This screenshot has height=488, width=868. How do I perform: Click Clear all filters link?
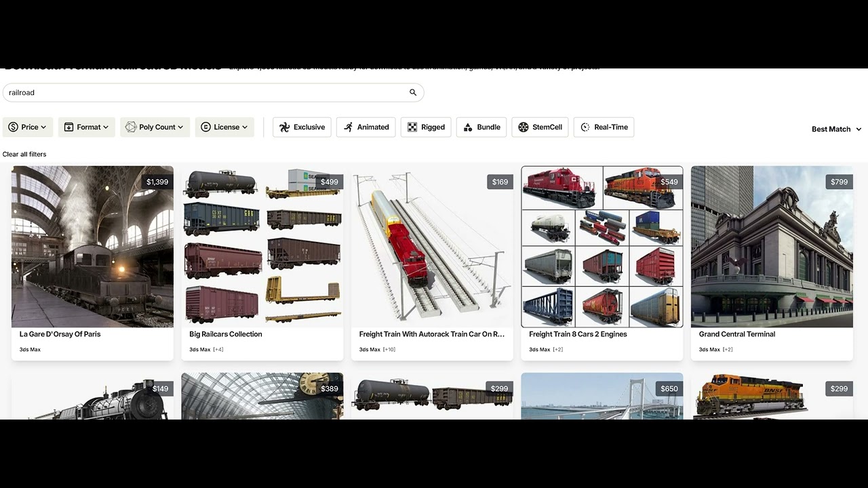[24, 154]
